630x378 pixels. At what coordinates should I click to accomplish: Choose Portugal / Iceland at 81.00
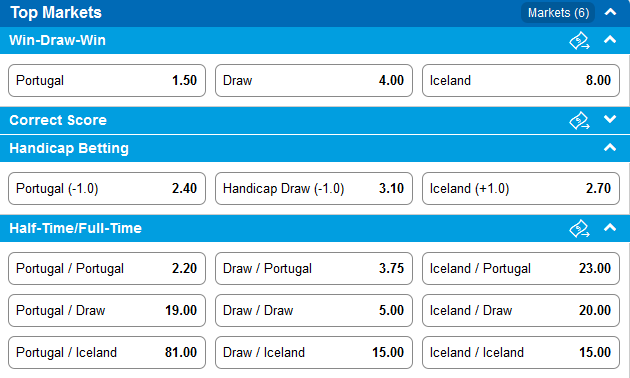click(107, 352)
